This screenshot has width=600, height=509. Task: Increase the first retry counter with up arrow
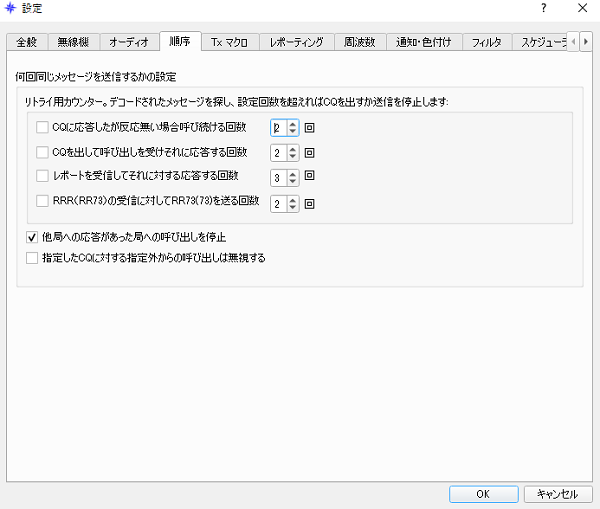tap(292, 124)
